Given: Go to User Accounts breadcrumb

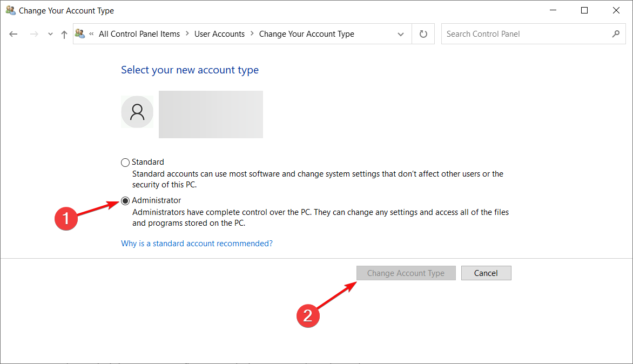Looking at the screenshot, I should click(219, 34).
